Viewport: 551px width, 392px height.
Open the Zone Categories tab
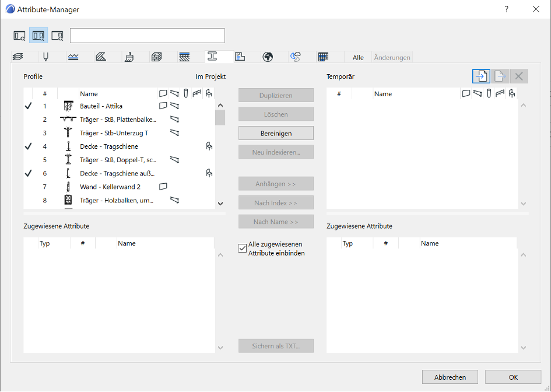click(x=240, y=57)
